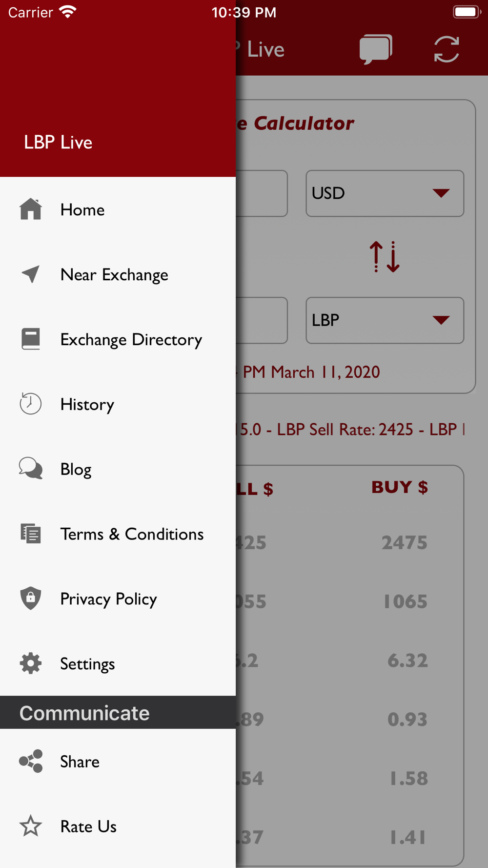Tap the Near Exchange arrow icon
The width and height of the screenshot is (488, 868).
point(31,274)
